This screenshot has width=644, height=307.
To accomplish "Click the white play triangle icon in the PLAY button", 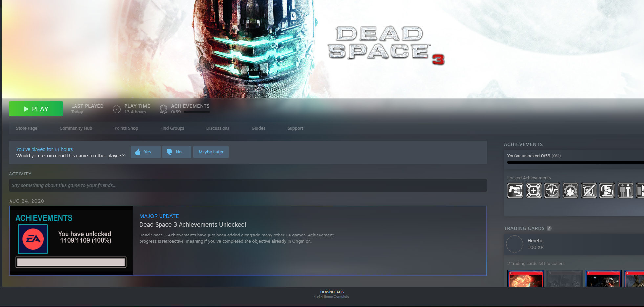I will pyautogui.click(x=26, y=109).
